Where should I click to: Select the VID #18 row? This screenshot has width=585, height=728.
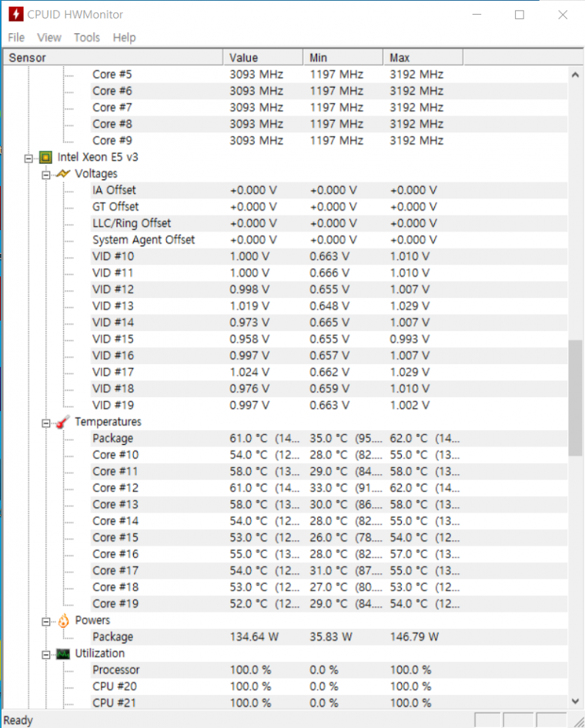pyautogui.click(x=329, y=389)
